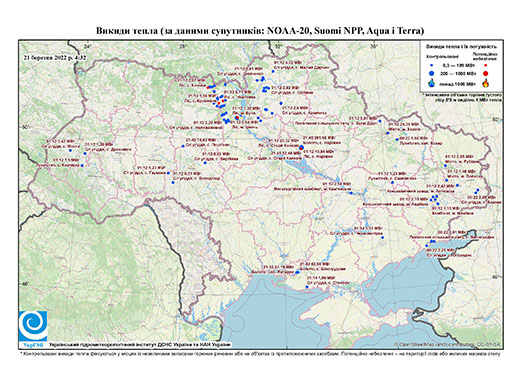The height and width of the screenshot is (368, 520).
Task: Select the large blue-red marker at с. Наріжжя
Action: tap(301, 148)
